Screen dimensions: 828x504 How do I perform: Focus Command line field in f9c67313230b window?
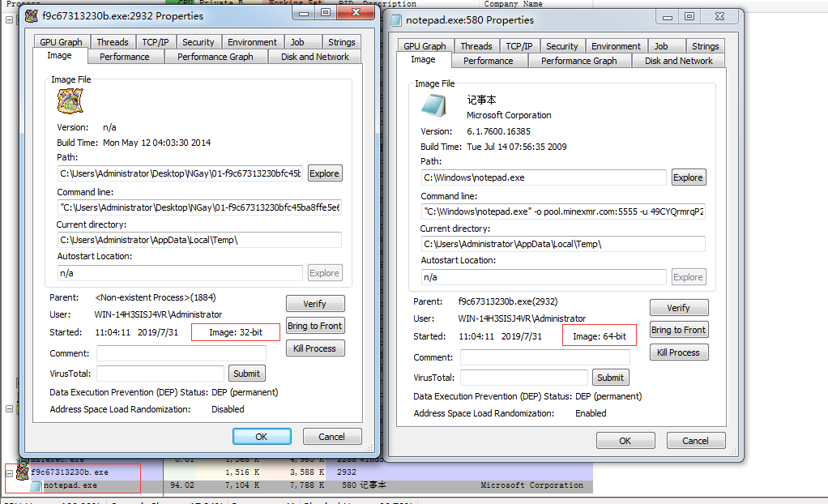(199, 207)
